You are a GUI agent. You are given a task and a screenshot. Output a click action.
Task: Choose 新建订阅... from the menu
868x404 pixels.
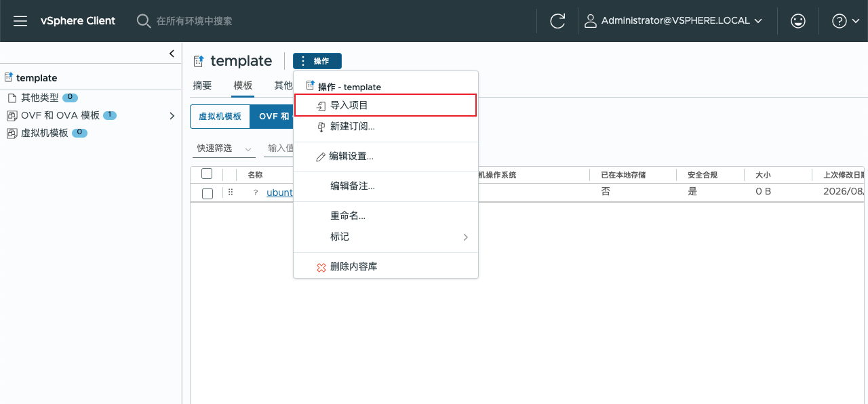[x=386, y=127]
